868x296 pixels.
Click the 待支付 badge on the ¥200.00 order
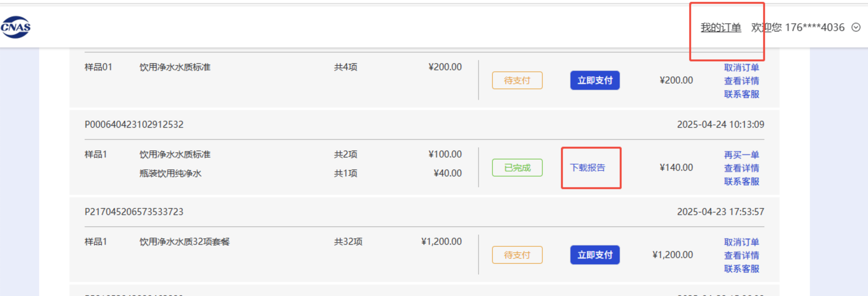pyautogui.click(x=517, y=80)
